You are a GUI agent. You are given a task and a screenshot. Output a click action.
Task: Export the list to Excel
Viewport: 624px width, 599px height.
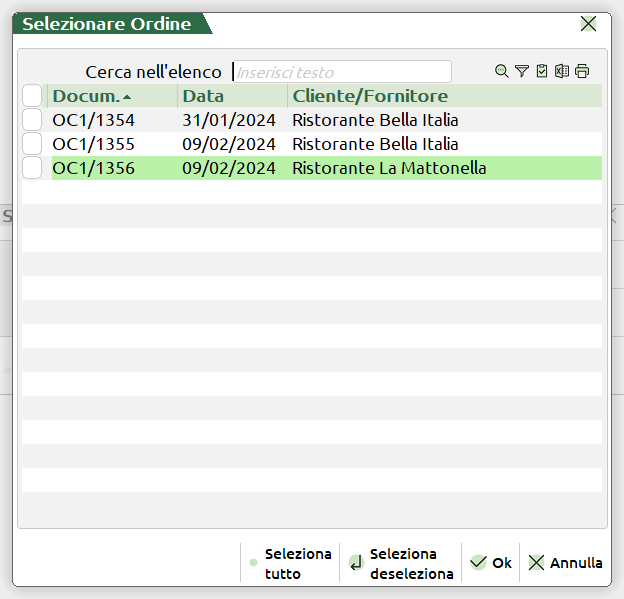(x=562, y=71)
